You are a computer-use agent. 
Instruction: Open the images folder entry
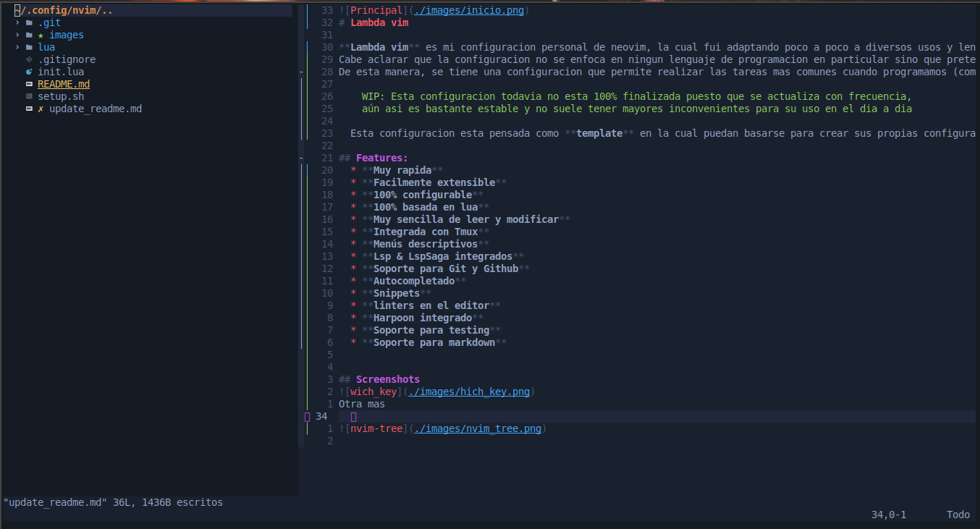67,35
